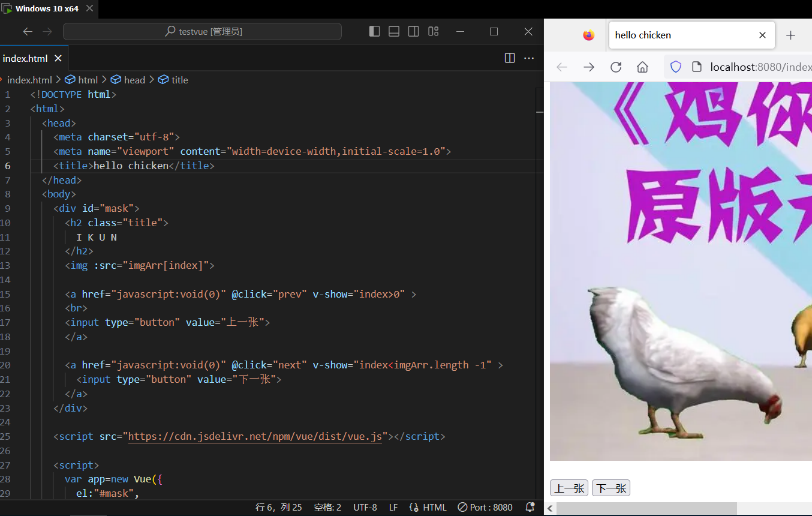Image resolution: width=812 pixels, height=516 pixels.
Task: Open the head breadcrumb element
Action: [128, 80]
